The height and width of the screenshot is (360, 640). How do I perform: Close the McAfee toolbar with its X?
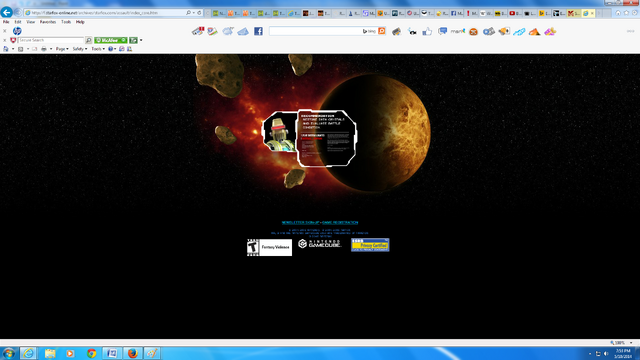point(4,40)
